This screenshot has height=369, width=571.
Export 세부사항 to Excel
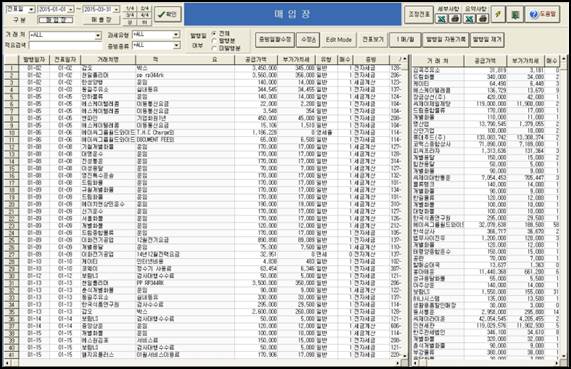coord(442,18)
